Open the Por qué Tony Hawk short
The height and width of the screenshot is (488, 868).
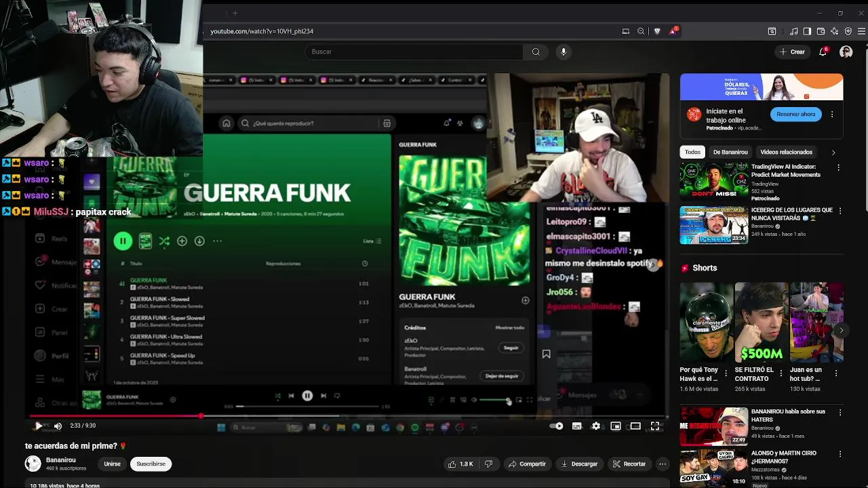tap(707, 322)
